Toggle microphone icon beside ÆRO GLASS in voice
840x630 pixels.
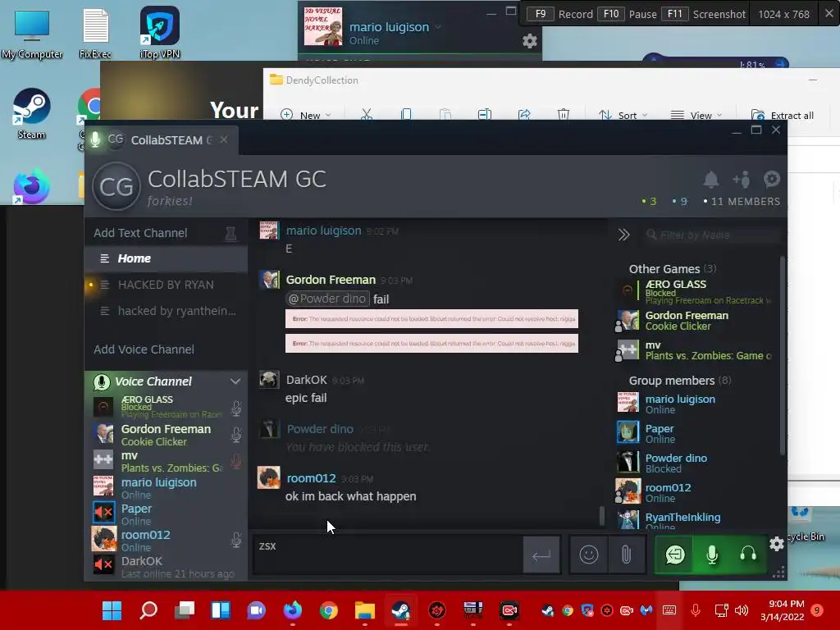pos(235,409)
